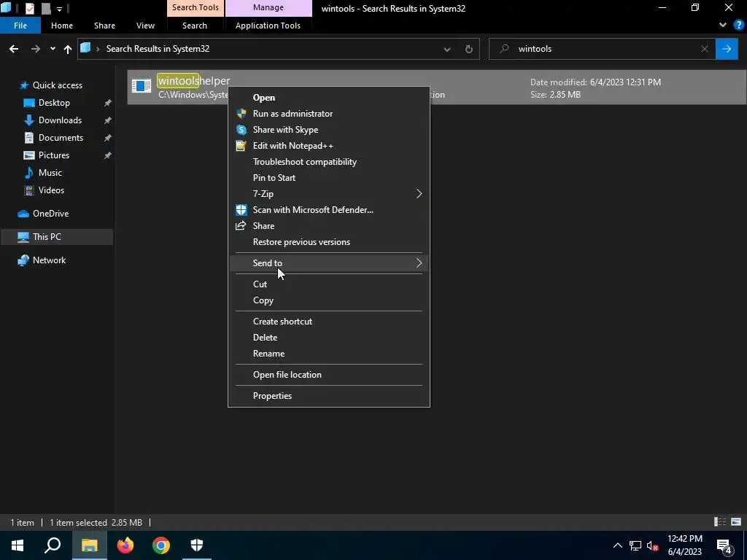Click the network tray icon
This screenshot has height=560, width=747.
[x=635, y=545]
